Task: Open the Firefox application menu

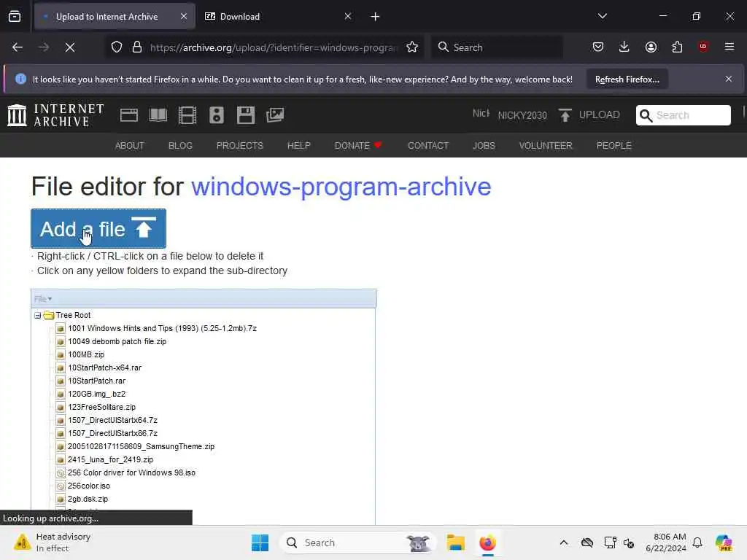Action: [x=729, y=47]
